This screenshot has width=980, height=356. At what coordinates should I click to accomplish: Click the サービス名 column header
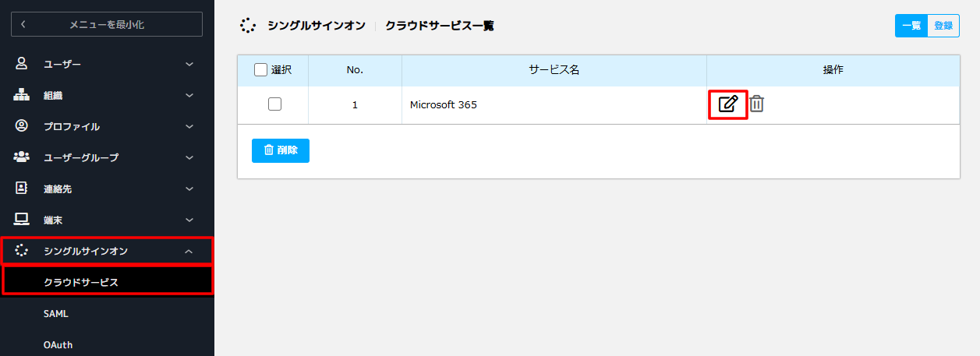(x=554, y=70)
